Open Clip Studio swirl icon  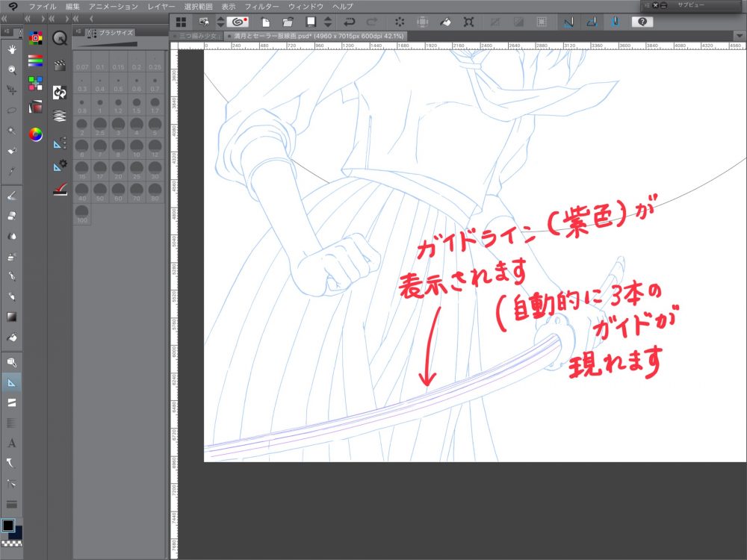(238, 22)
